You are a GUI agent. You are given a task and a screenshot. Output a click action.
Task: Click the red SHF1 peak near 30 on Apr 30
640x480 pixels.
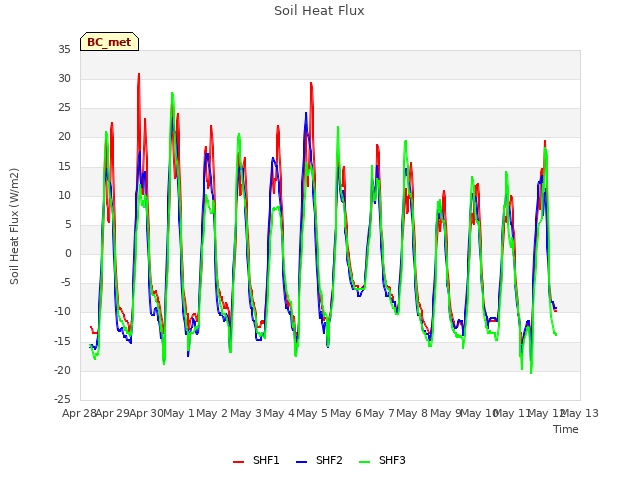pyautogui.click(x=139, y=74)
